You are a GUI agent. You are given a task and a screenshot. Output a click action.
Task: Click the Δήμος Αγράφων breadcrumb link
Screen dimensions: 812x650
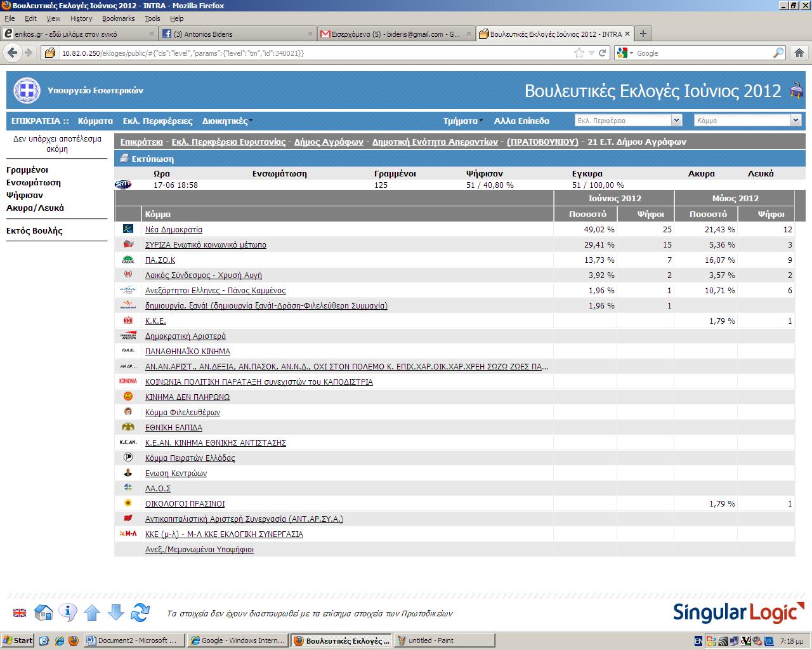pos(329,142)
